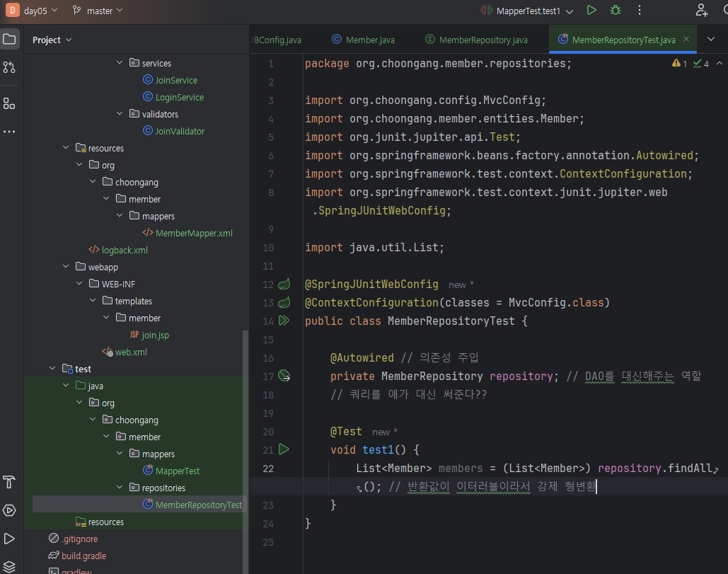728x574 pixels.
Task: Open the Structure tool window icon
Action: point(9,104)
